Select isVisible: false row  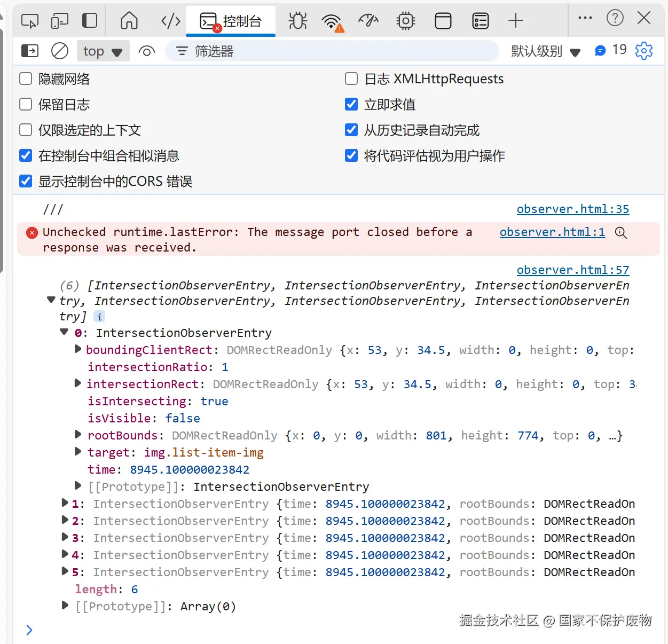[x=144, y=419]
